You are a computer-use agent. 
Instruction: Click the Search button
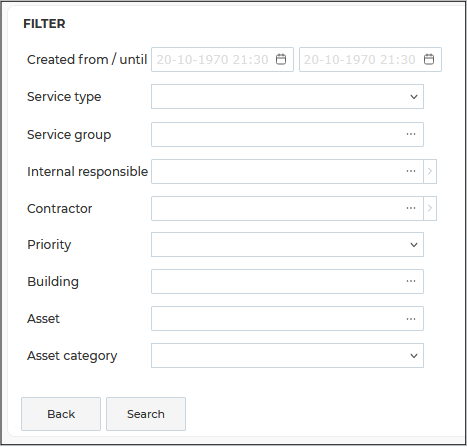pyautogui.click(x=146, y=414)
